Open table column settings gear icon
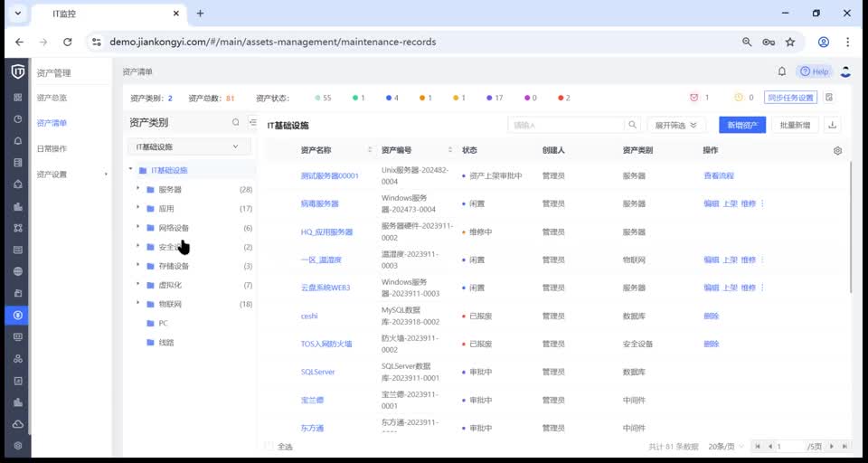 [837, 151]
